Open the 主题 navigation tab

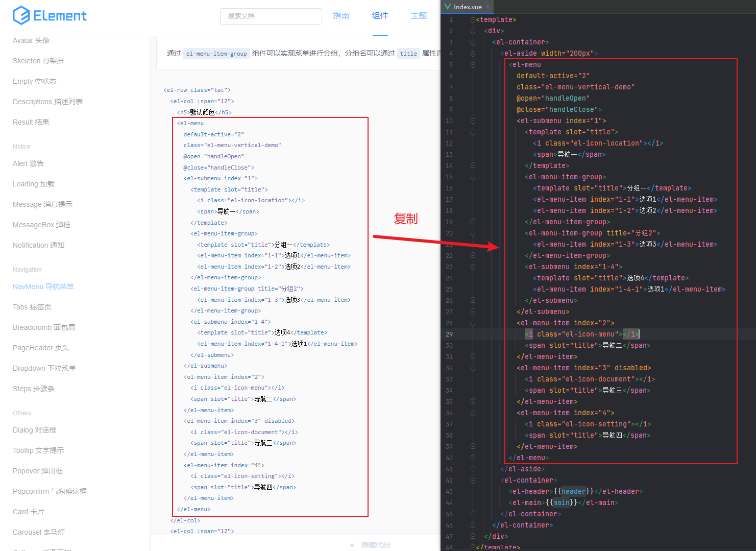[419, 16]
